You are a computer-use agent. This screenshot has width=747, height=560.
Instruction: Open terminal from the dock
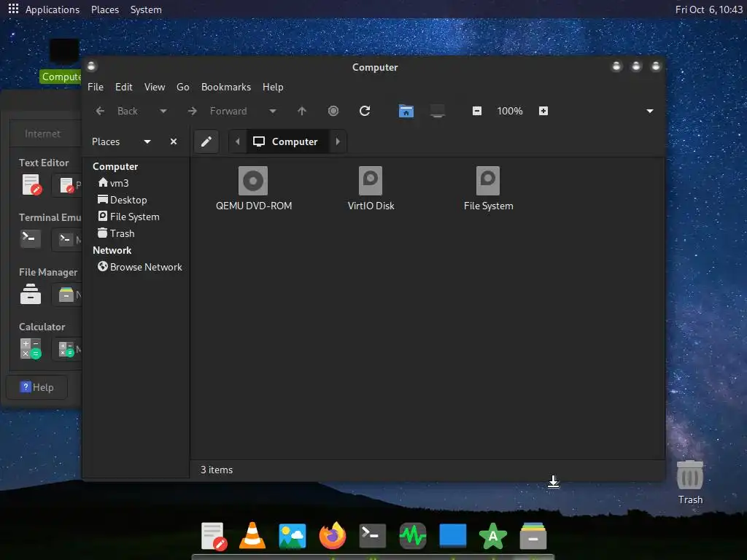click(x=373, y=536)
